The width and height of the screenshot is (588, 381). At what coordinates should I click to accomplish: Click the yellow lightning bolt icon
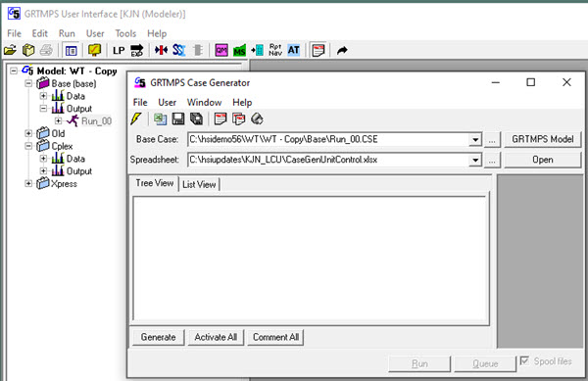136,119
